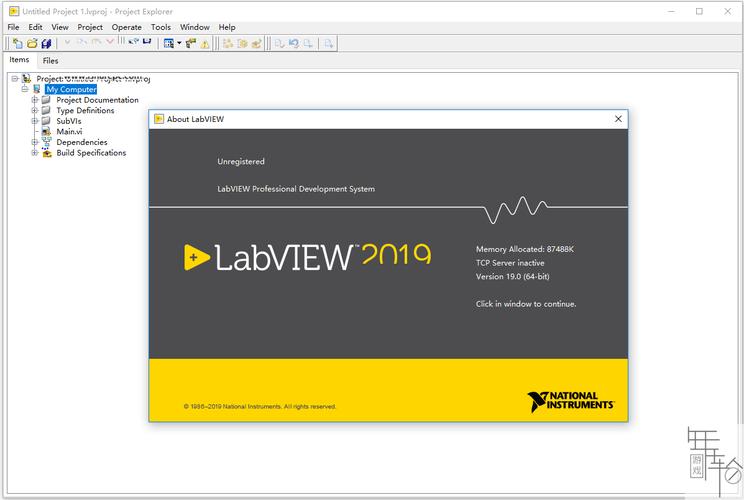This screenshot has height=500, width=744.
Task: Expand the Project Documentation folder
Action: (34, 100)
